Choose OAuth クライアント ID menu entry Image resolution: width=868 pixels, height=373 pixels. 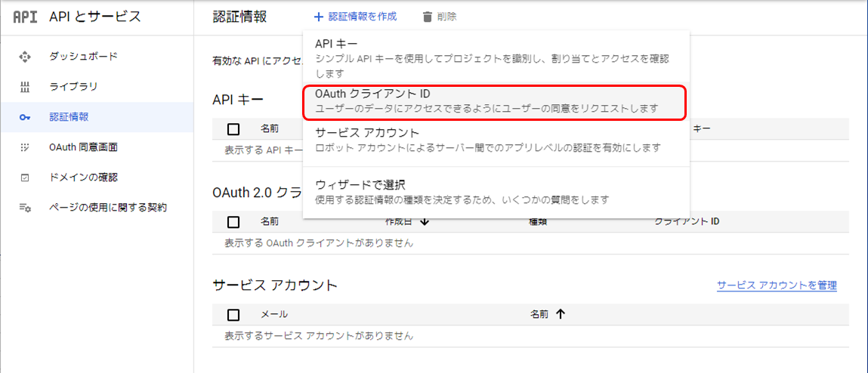click(496, 101)
